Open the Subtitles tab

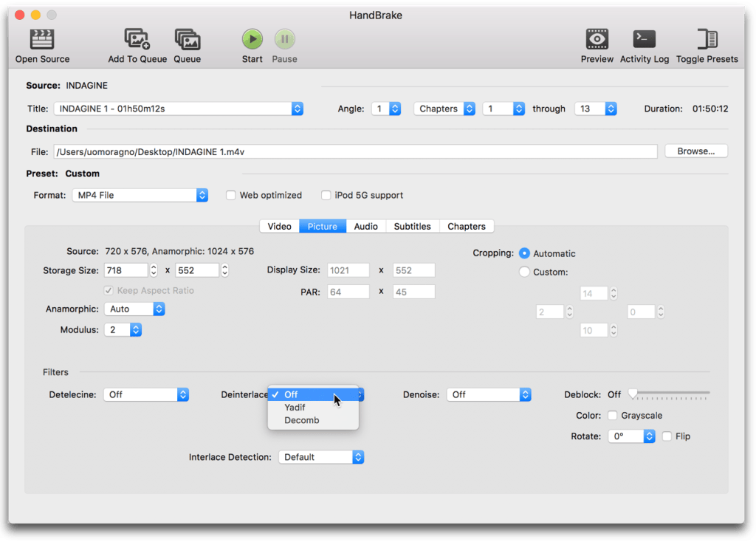point(412,226)
